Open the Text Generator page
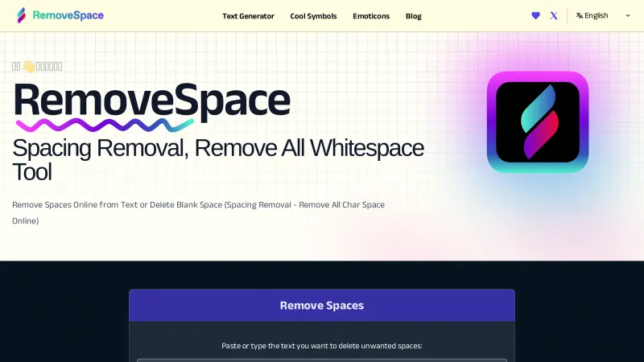The height and width of the screenshot is (362, 644). tap(248, 16)
